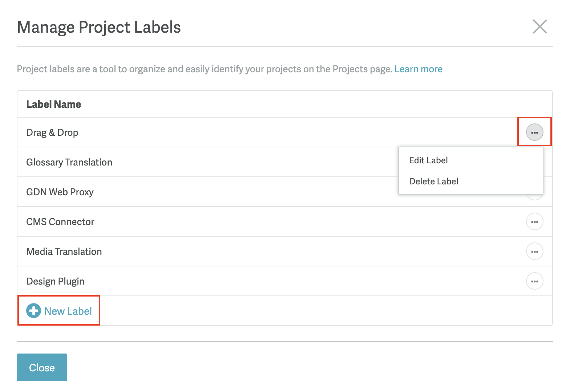574x392 pixels.
Task: Click the partially hidden GDN Web Proxy ellipsis
Action: point(534,197)
